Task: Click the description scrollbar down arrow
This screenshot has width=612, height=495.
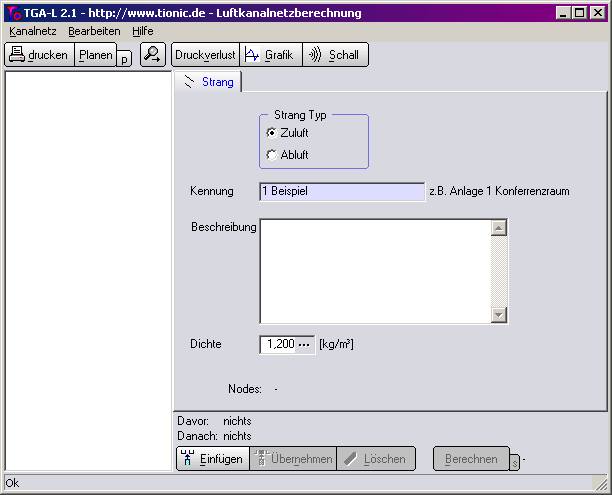Action: click(x=499, y=315)
